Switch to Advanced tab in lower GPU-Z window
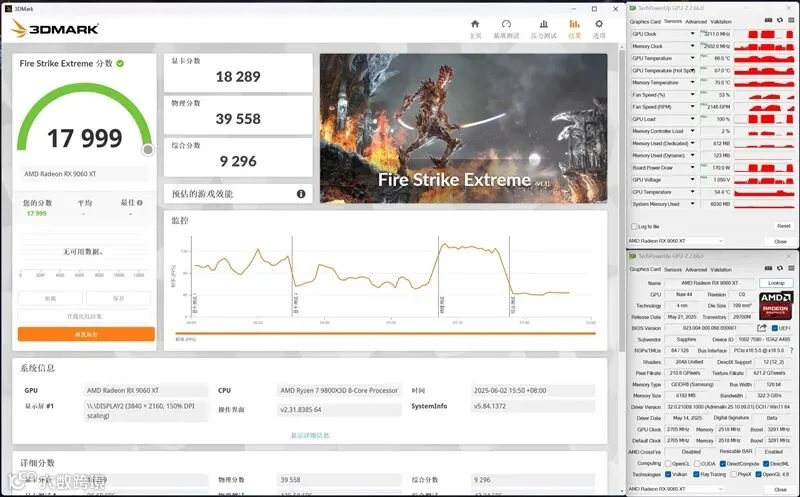This screenshot has width=800, height=497. tap(696, 269)
